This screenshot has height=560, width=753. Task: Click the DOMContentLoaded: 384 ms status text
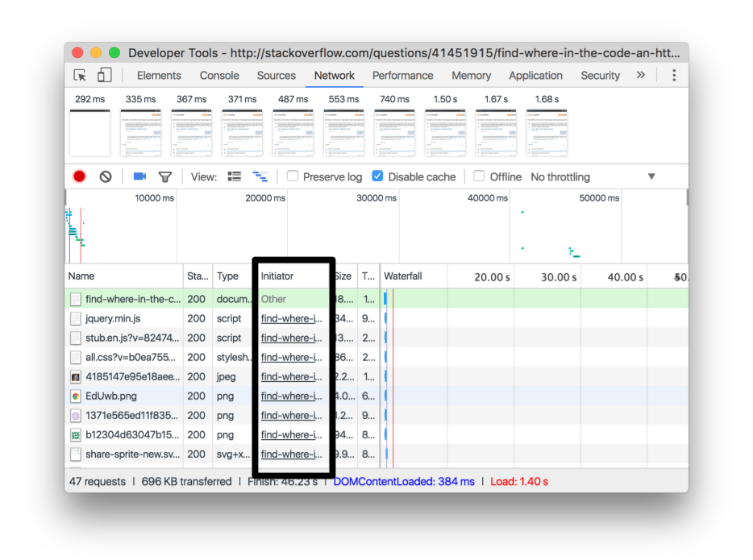[403, 481]
